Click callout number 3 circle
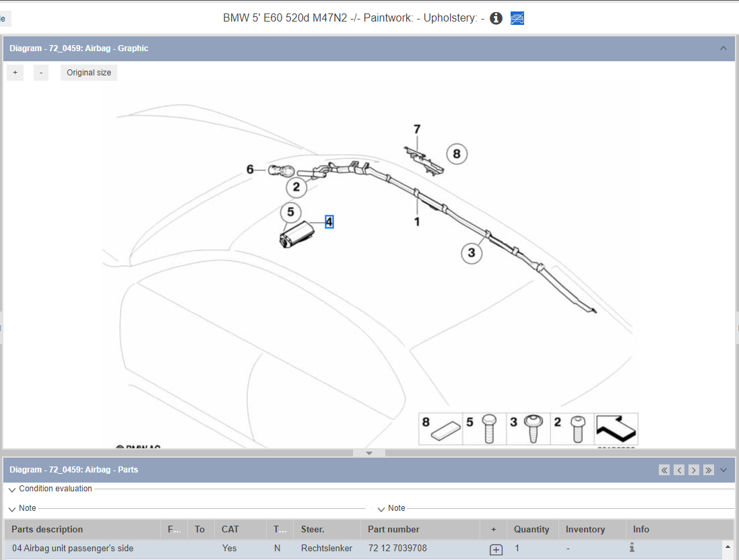This screenshot has height=560, width=739. pos(472,253)
